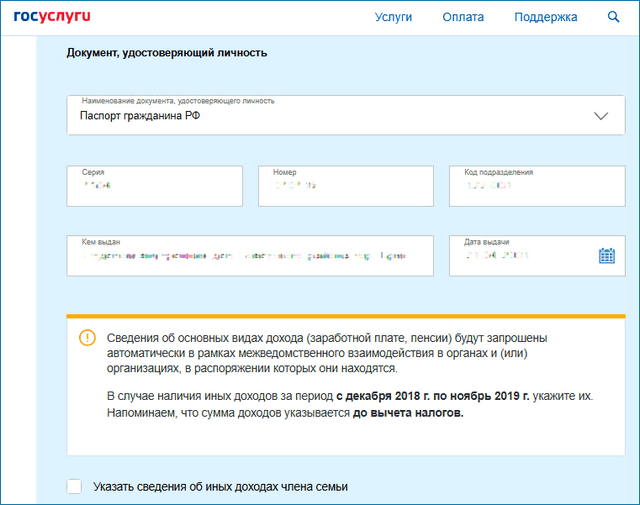Click label 'Указать сведения об иных доходах члена семьи'
This screenshot has height=505, width=640.
click(220, 487)
